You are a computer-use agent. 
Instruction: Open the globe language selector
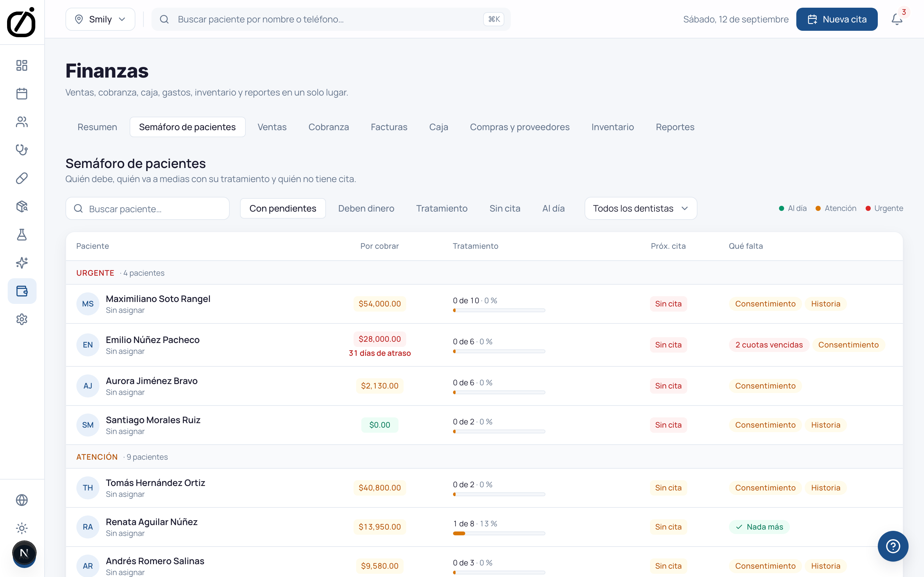tap(22, 500)
